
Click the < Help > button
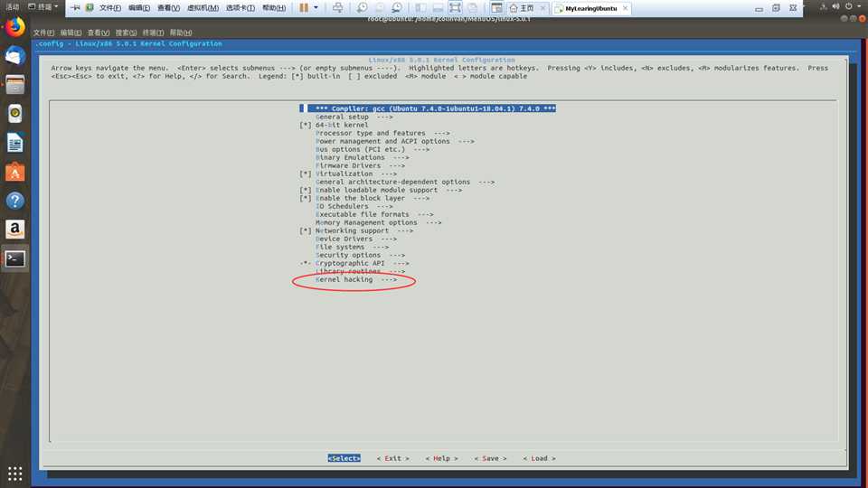[442, 458]
